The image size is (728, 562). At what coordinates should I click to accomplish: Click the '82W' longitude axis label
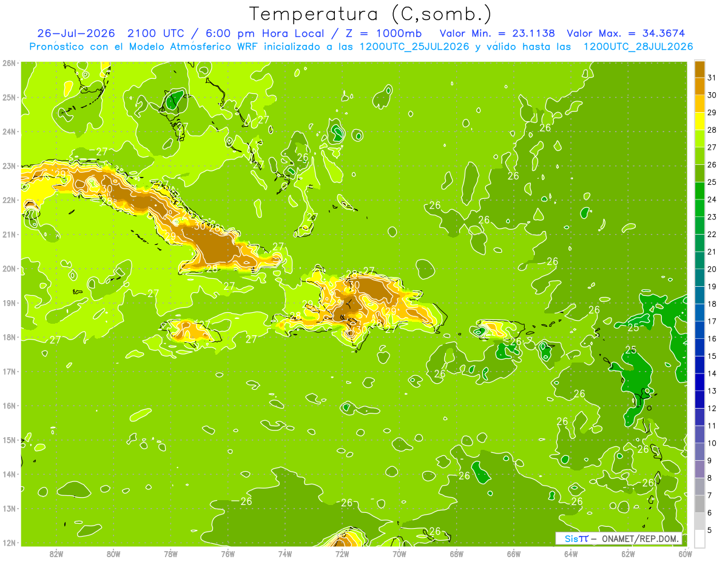[x=56, y=554]
